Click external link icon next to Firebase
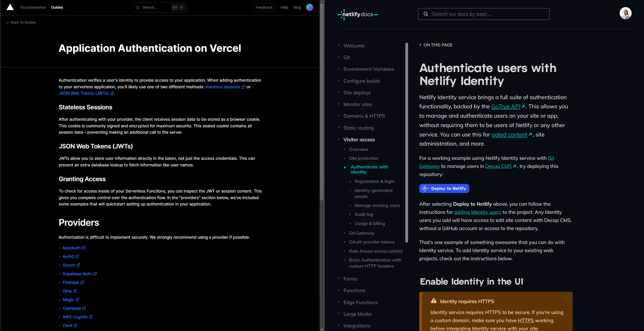 (82, 282)
